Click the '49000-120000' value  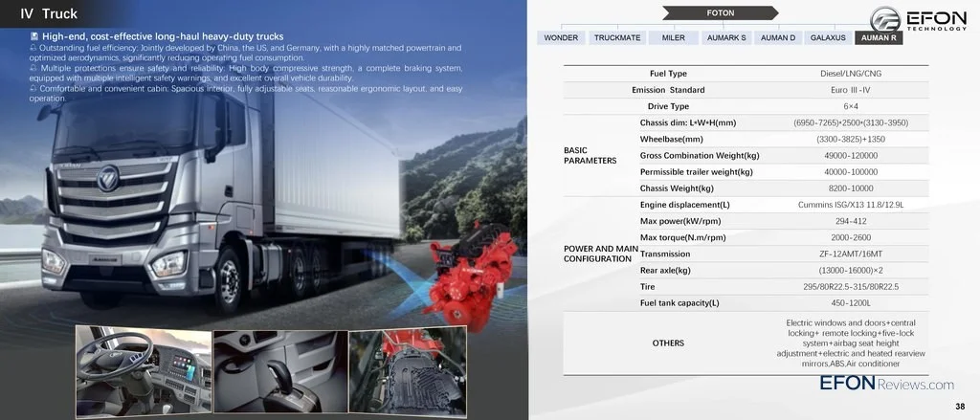[851, 156]
